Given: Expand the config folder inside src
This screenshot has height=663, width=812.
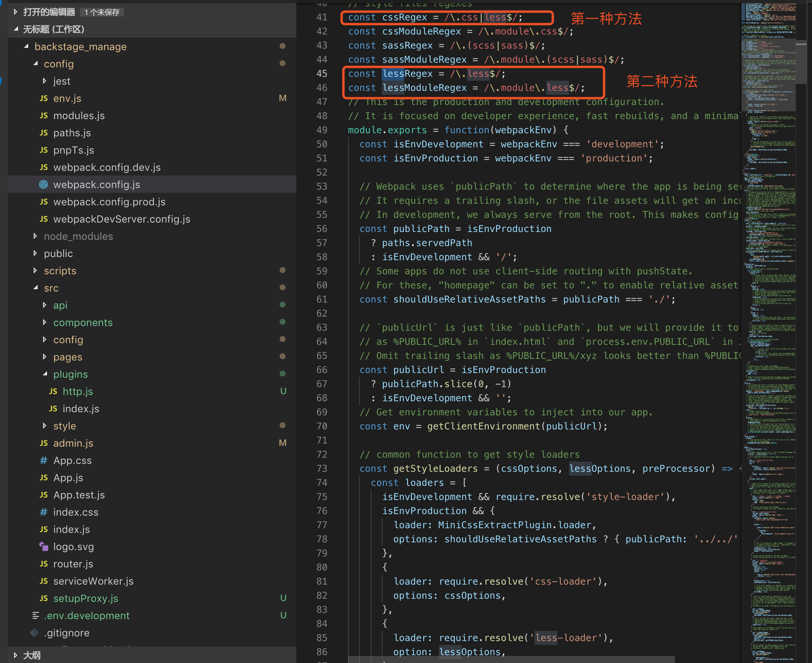Looking at the screenshot, I should (x=44, y=339).
